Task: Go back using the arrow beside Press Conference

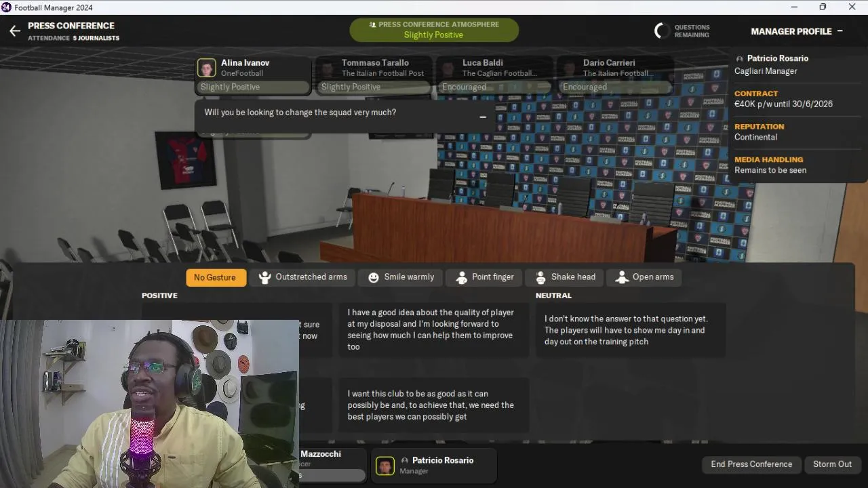Action: 15,30
